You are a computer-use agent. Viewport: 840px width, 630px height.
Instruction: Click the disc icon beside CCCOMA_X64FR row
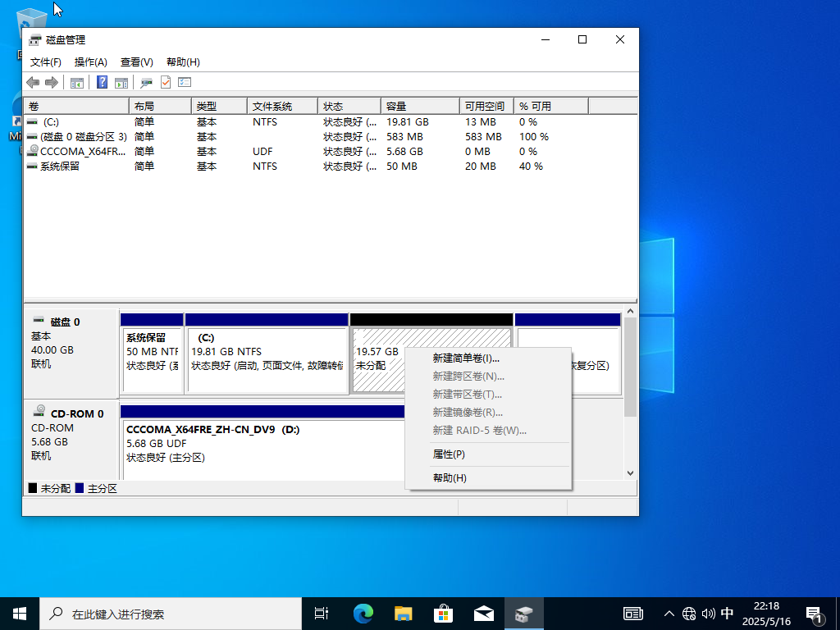(x=33, y=151)
